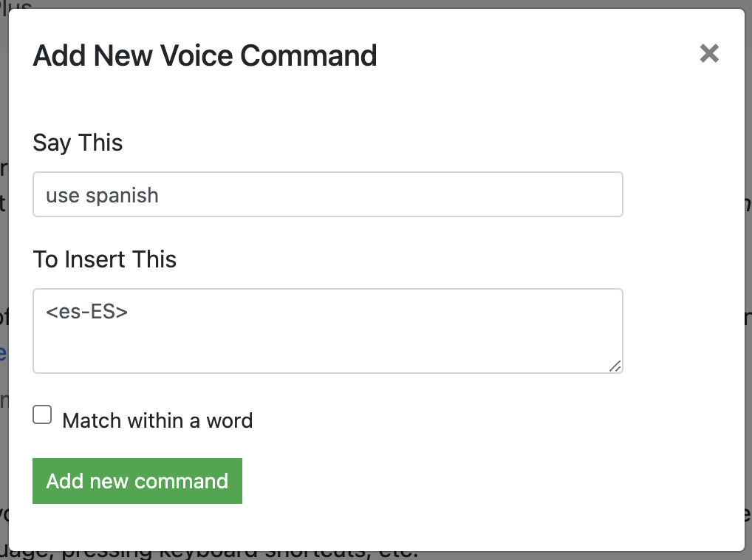Grab the textarea resize handle

pyautogui.click(x=615, y=366)
